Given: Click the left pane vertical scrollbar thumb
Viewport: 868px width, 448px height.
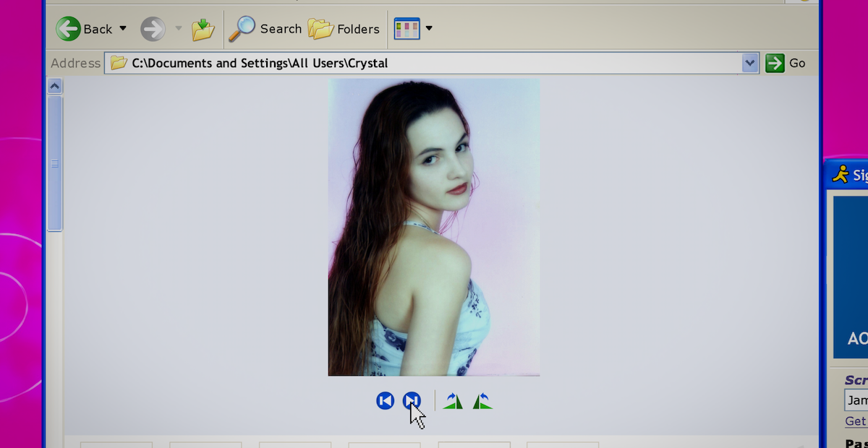Looking at the screenshot, I should [x=55, y=163].
